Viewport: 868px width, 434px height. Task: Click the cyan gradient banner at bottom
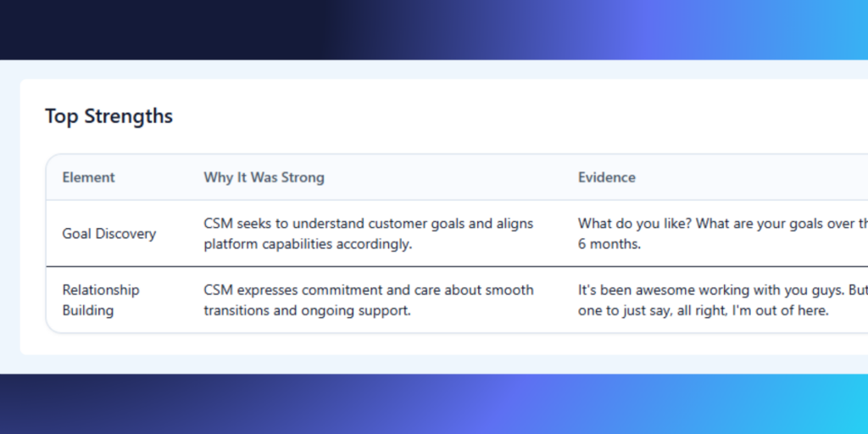434,404
